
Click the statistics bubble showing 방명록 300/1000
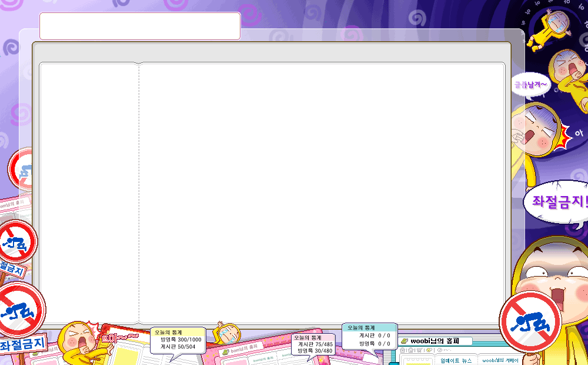178,340
